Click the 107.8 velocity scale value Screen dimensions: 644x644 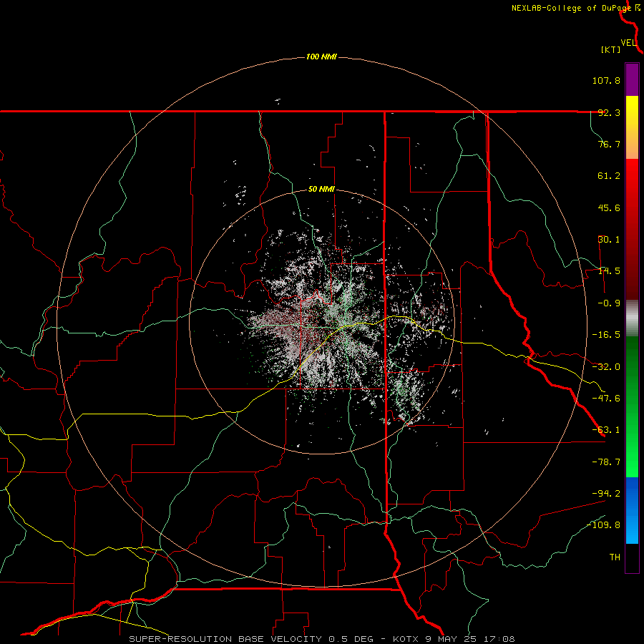click(x=606, y=80)
